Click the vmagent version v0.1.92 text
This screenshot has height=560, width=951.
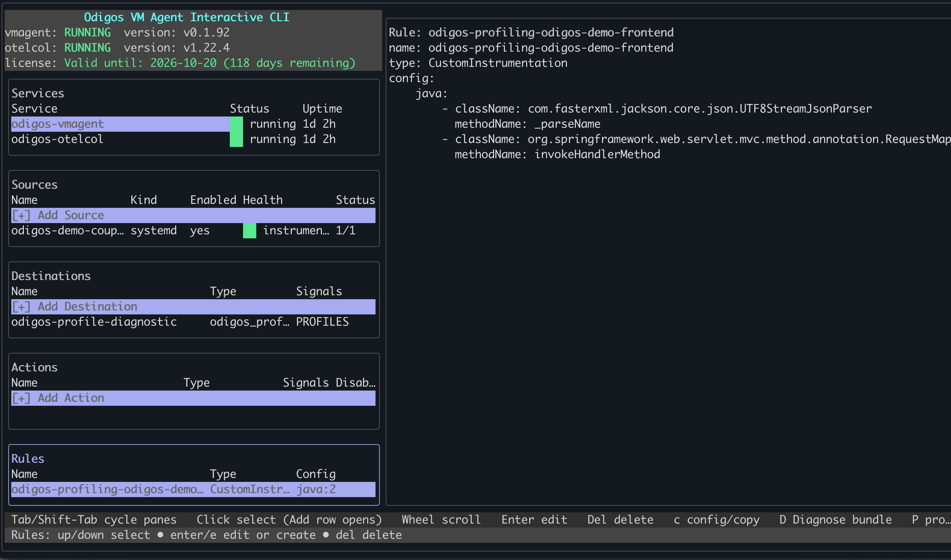pyautogui.click(x=177, y=32)
